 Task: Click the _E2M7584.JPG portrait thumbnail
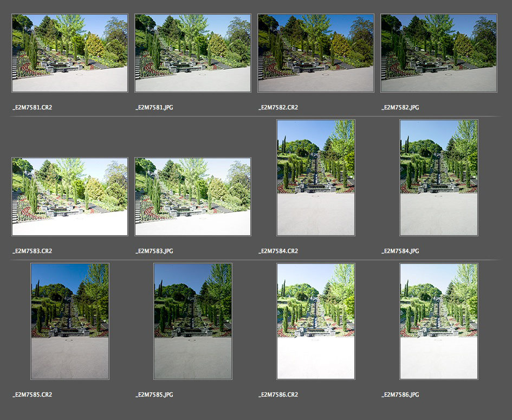tap(439, 178)
